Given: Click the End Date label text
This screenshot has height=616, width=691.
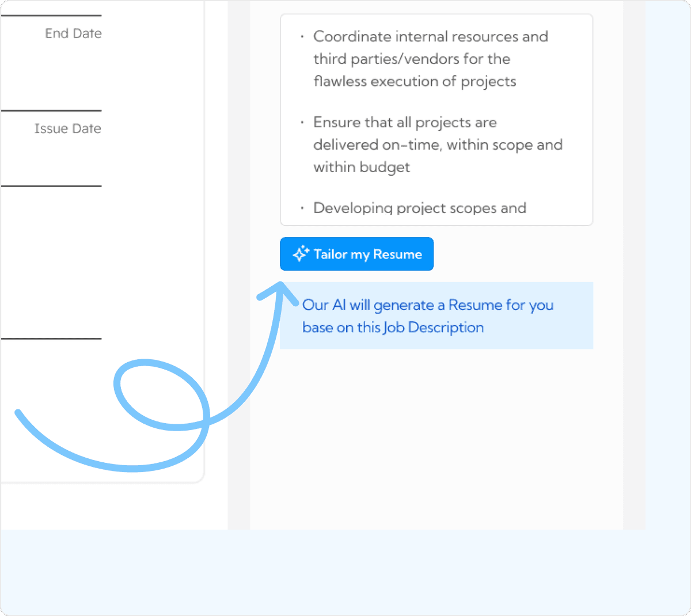Looking at the screenshot, I should (x=73, y=33).
